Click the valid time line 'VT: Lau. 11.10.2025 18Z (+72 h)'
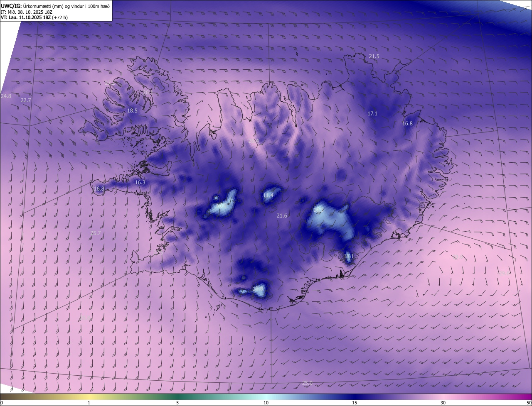 pyautogui.click(x=34, y=17)
